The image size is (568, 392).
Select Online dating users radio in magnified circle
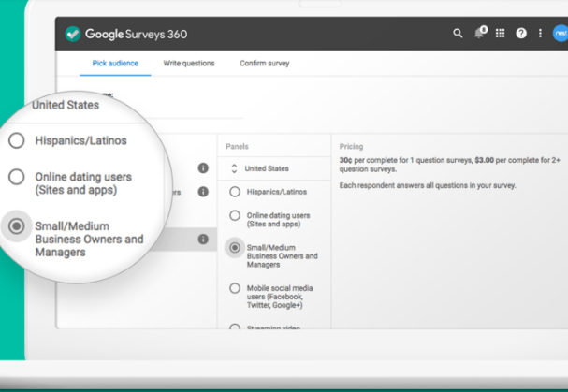(17, 177)
